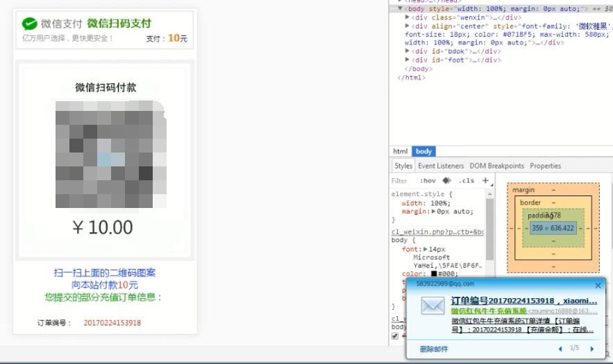Open the Properties tab
613x364 pixels.
(x=546, y=166)
